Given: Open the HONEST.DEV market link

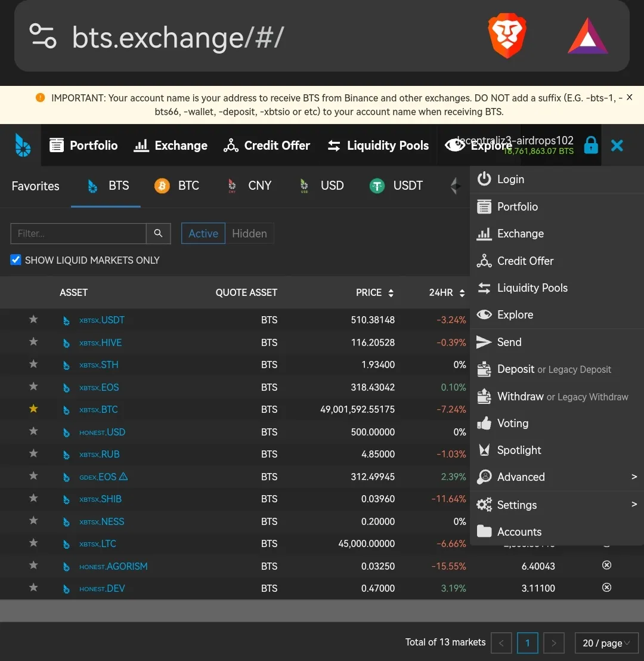Looking at the screenshot, I should (x=102, y=588).
